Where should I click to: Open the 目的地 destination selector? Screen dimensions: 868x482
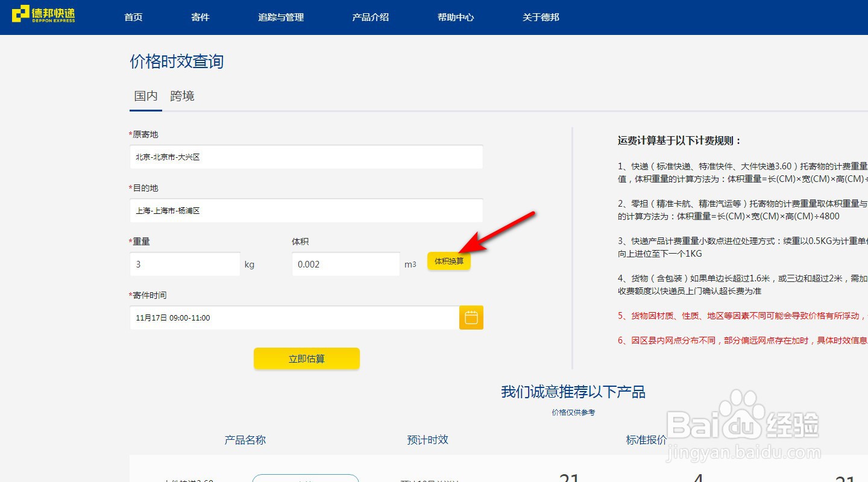[x=306, y=210]
